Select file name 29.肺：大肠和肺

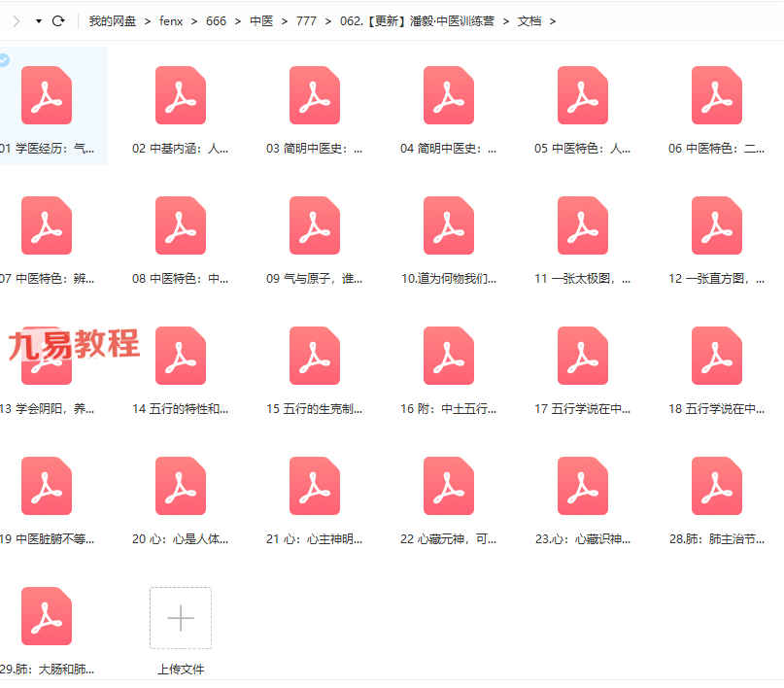[x=47, y=669]
